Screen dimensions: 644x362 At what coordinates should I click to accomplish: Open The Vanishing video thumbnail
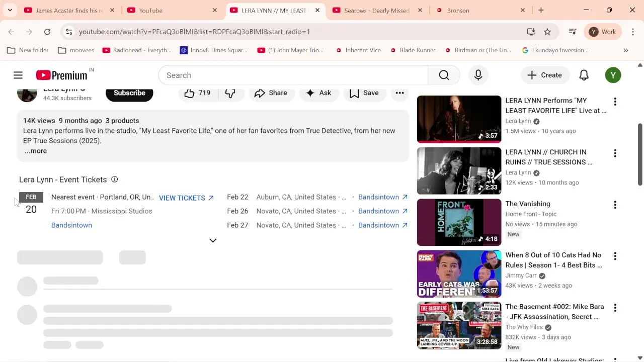459,222
